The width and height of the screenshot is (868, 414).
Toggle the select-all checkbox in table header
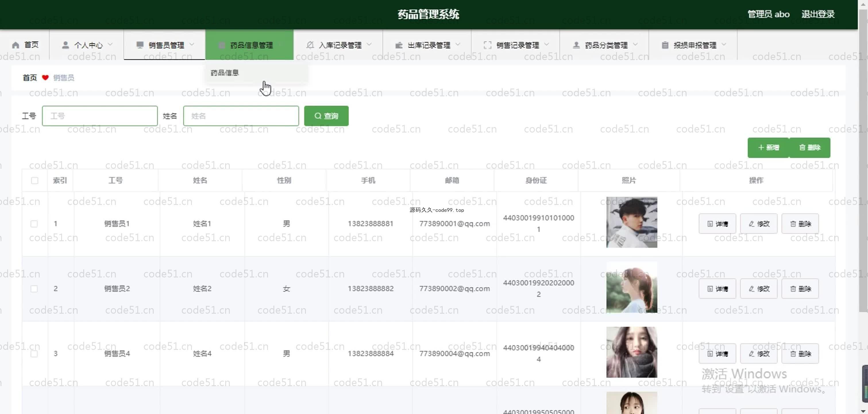34,181
